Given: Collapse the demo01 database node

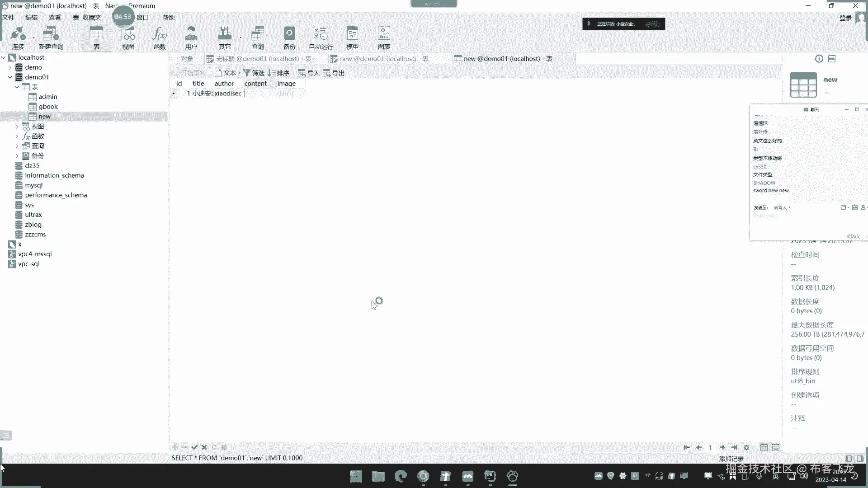Looking at the screenshot, I should [10, 77].
